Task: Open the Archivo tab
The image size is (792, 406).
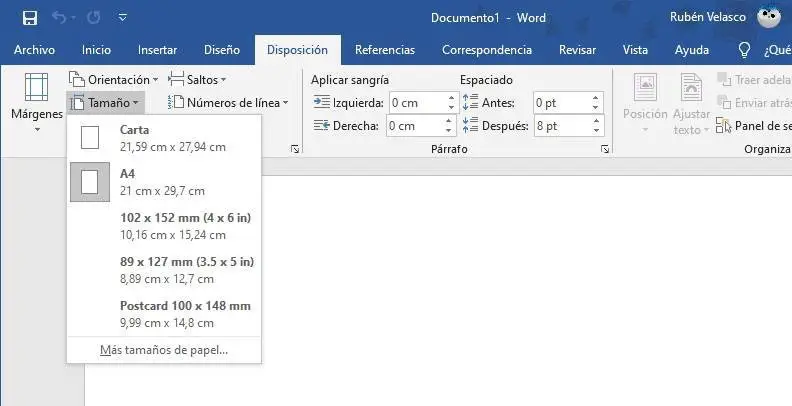Action: (34, 50)
